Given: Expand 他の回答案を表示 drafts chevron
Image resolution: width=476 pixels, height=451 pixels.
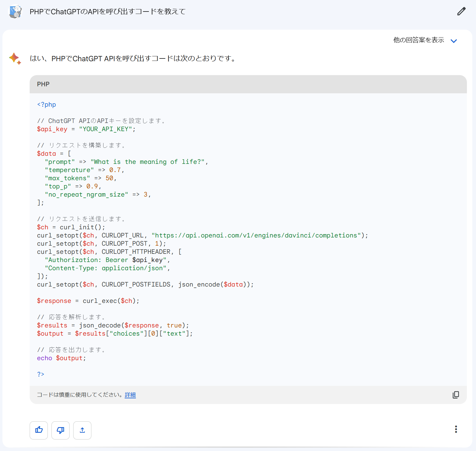Looking at the screenshot, I should (454, 41).
